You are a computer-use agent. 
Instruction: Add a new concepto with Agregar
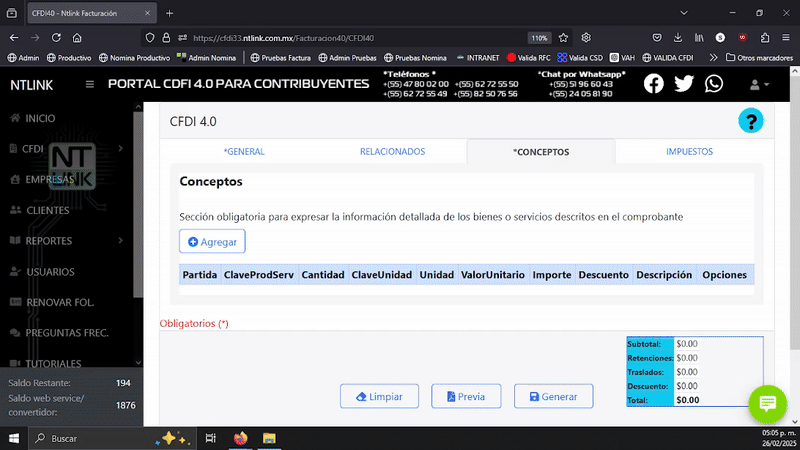tap(212, 241)
